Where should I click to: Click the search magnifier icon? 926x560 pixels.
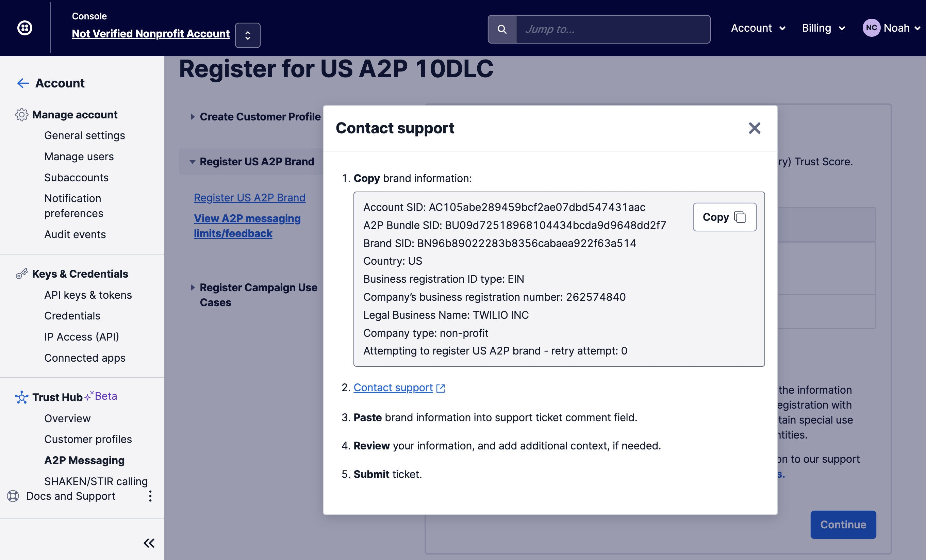point(502,29)
